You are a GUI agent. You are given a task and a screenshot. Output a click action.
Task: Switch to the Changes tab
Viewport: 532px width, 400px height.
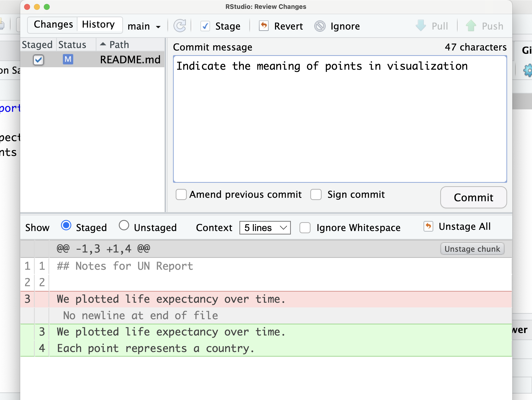point(53,24)
